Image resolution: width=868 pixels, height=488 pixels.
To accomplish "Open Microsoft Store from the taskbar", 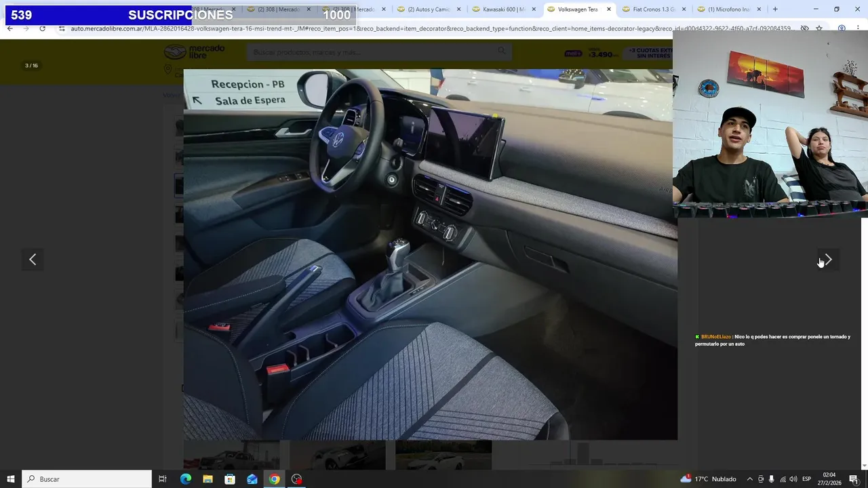I will [230, 479].
